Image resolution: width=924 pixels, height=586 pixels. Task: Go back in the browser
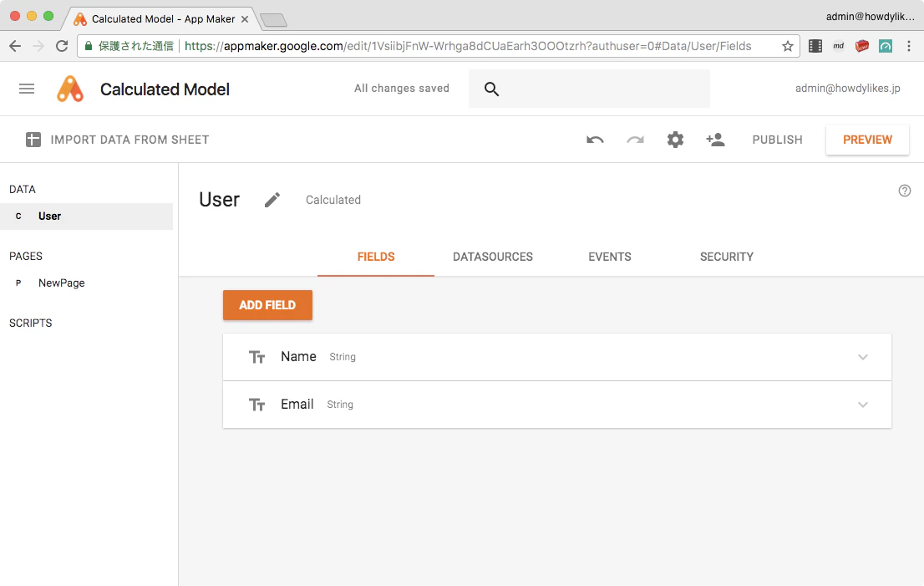pyautogui.click(x=15, y=46)
